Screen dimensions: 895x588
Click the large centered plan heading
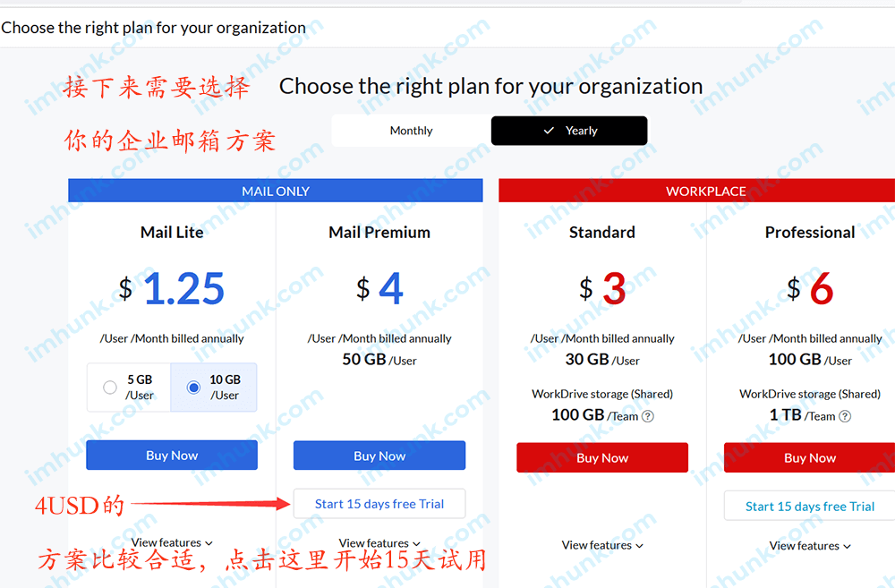click(x=490, y=86)
